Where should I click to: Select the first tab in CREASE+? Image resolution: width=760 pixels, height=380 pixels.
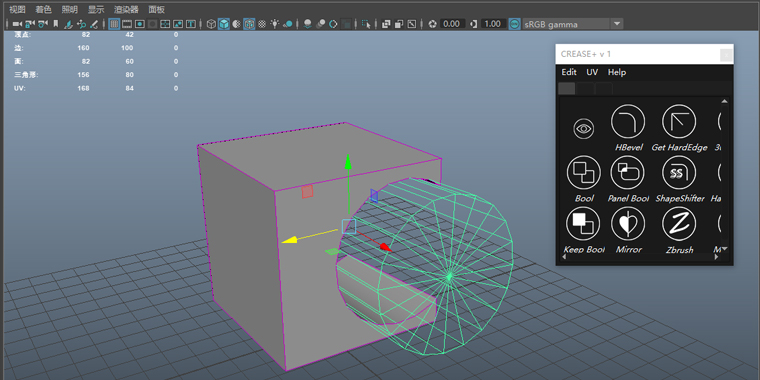tap(567, 88)
